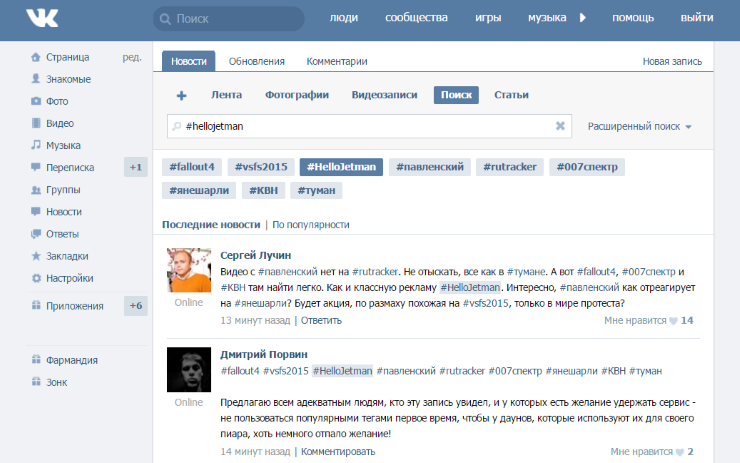This screenshot has height=463, width=740.
Task: Click the gift icon beside Приложения
Action: (36, 305)
